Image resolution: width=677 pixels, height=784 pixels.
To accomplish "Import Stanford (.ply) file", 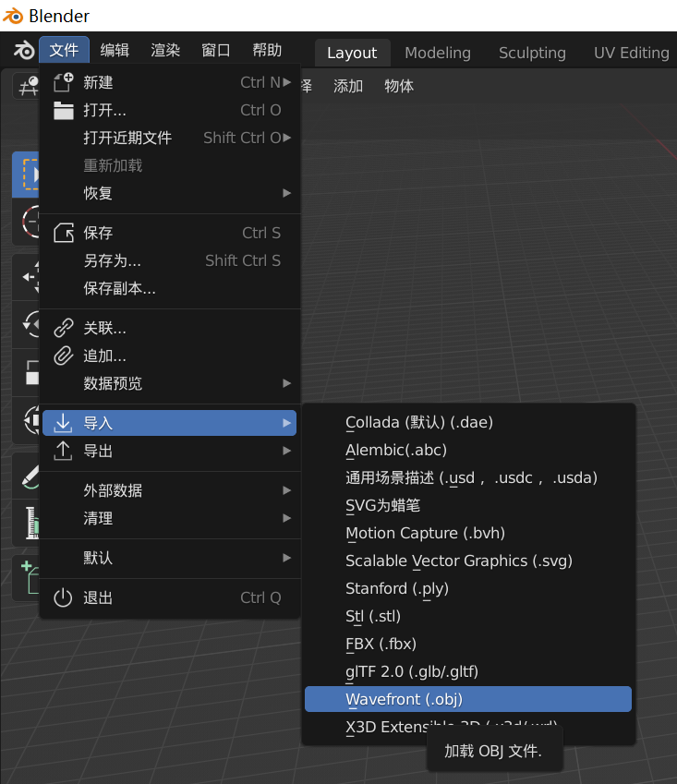I will [x=468, y=588].
